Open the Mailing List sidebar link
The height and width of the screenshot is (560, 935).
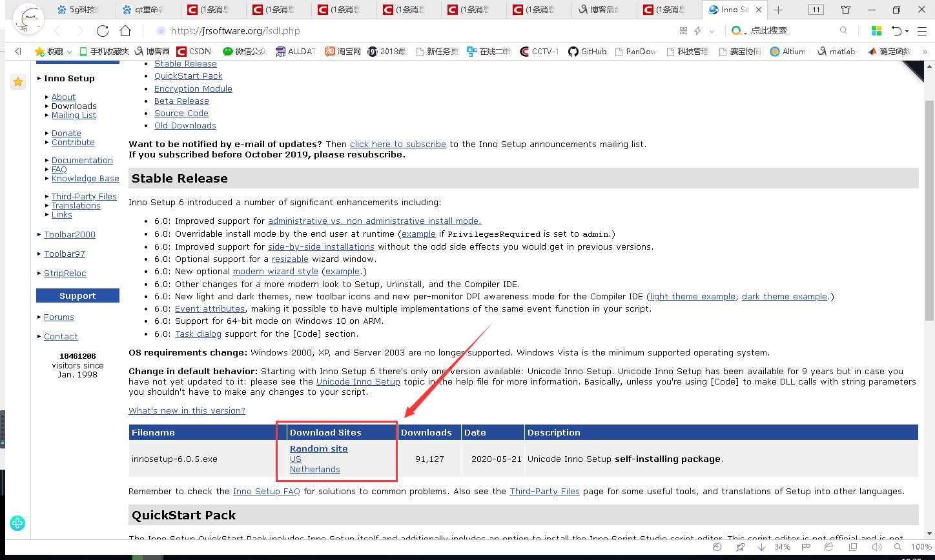[74, 115]
